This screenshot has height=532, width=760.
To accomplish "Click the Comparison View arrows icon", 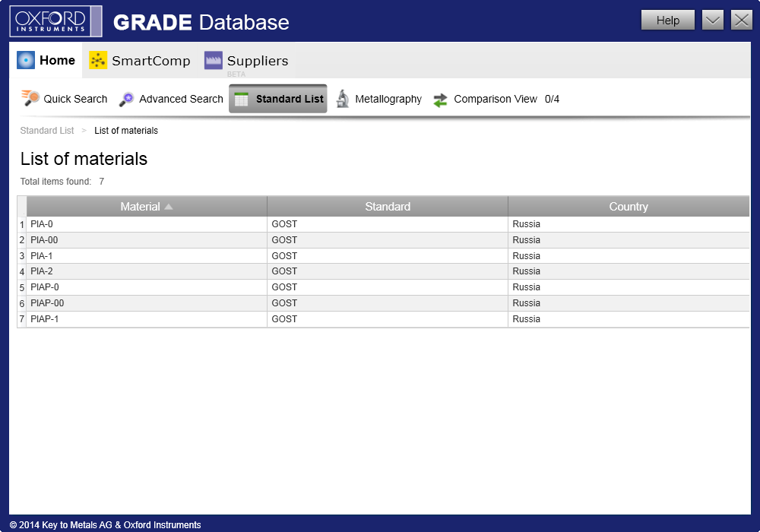I will tap(440, 100).
